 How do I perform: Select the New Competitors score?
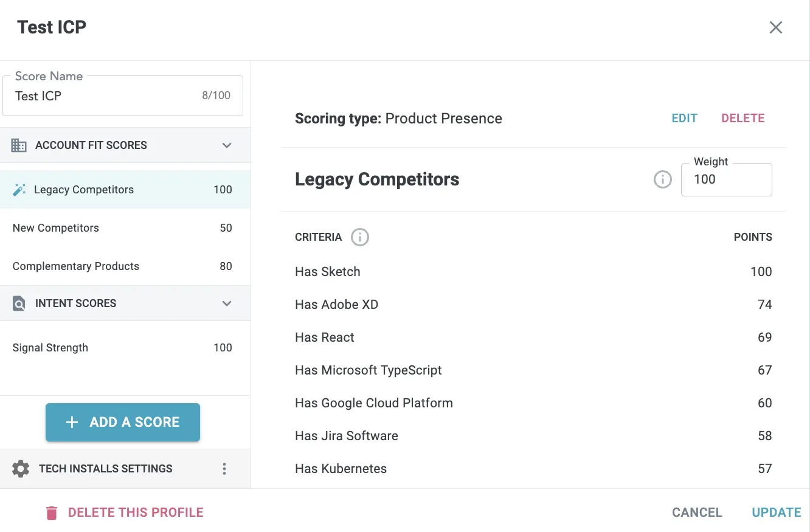pos(125,228)
